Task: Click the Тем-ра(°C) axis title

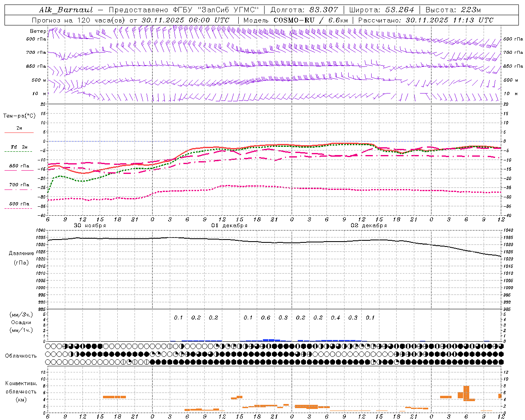Action: (19, 116)
